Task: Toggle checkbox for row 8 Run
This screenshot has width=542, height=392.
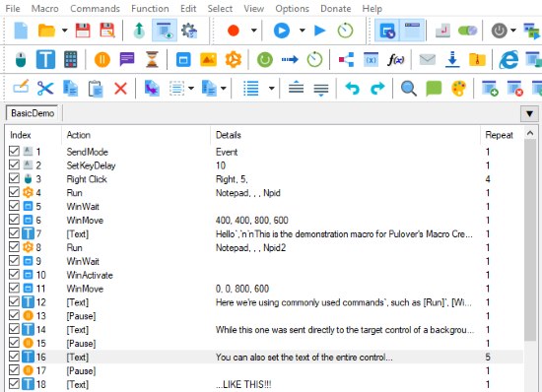Action: coord(14,246)
